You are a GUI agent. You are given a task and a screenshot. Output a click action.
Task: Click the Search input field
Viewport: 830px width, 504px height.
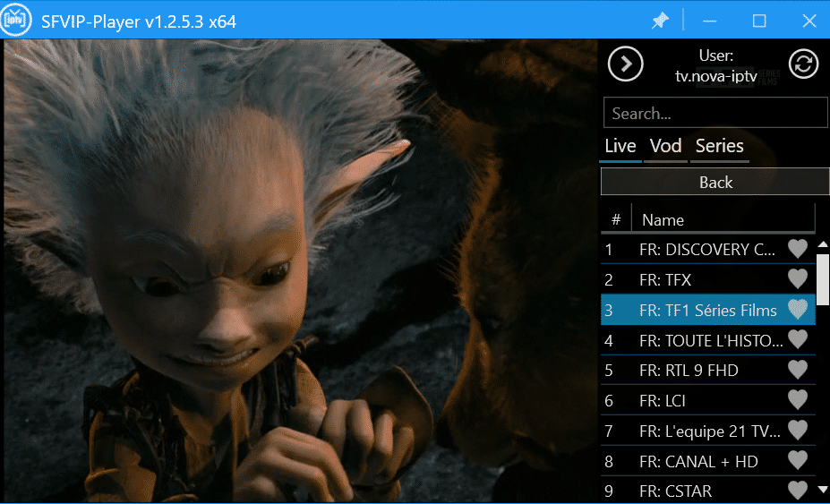714,114
